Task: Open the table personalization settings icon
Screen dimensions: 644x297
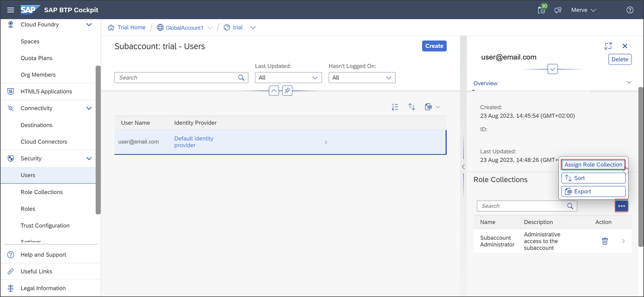Action: [395, 107]
